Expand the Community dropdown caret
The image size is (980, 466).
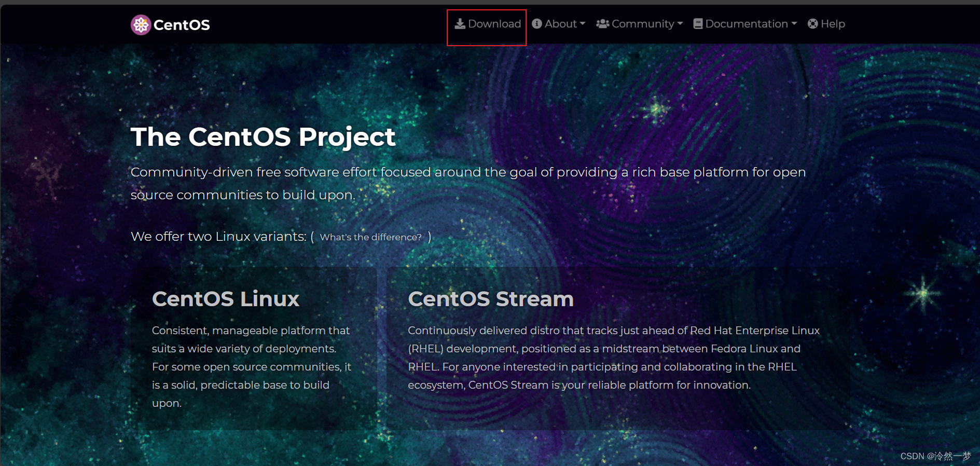coord(680,24)
